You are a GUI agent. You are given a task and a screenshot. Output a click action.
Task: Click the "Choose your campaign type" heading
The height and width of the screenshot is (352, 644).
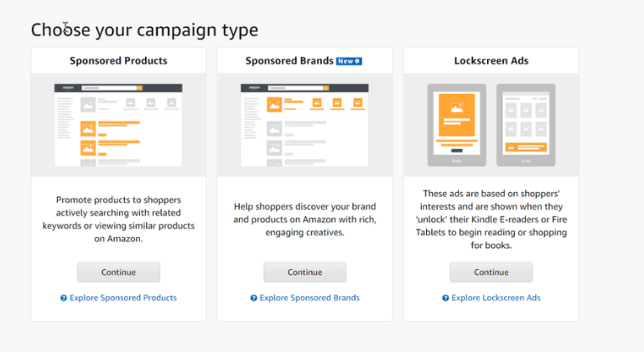[x=144, y=30]
